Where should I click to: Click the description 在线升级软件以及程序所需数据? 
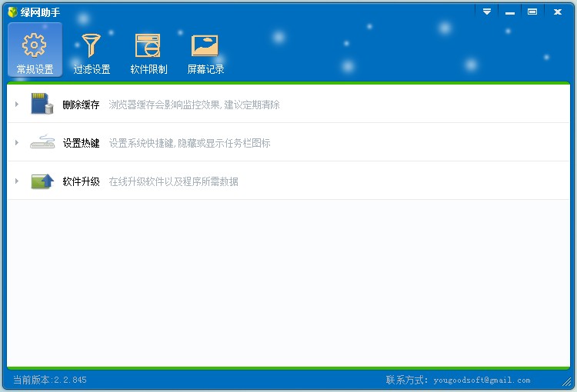pyautogui.click(x=173, y=181)
